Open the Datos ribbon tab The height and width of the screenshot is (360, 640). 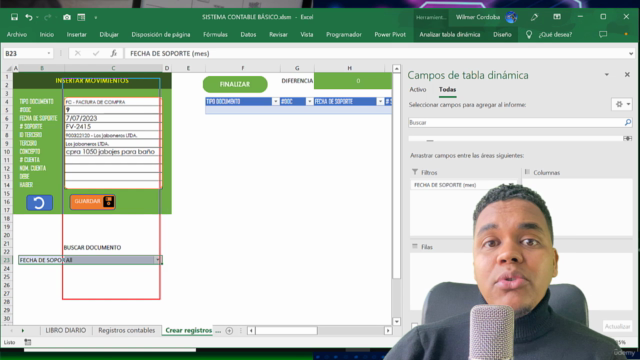[x=248, y=35]
